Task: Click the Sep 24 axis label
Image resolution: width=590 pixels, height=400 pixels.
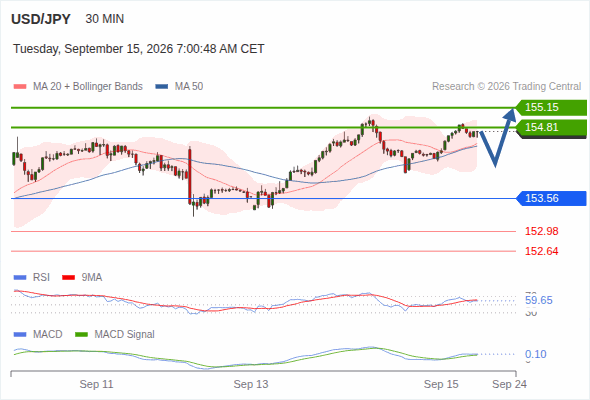Action: click(x=509, y=384)
